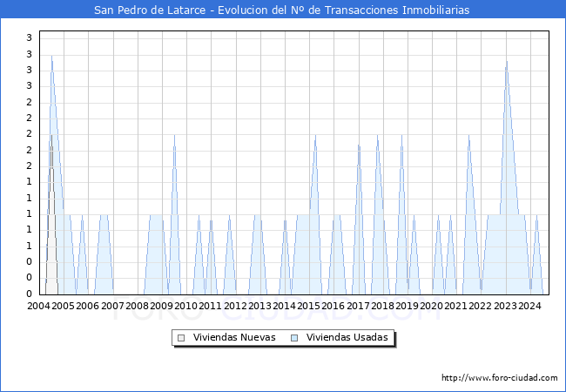Click the 2016 label on the x-axis

[x=334, y=307]
